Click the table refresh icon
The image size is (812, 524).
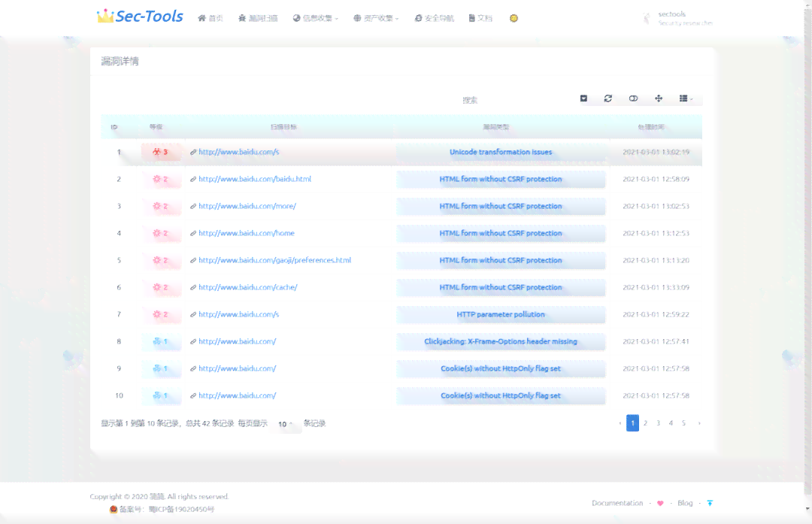pyautogui.click(x=608, y=98)
